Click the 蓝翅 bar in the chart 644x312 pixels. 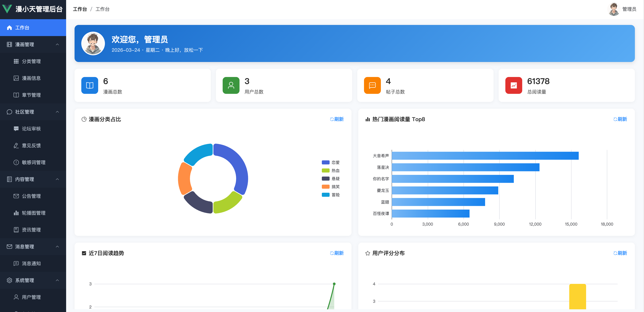point(438,202)
